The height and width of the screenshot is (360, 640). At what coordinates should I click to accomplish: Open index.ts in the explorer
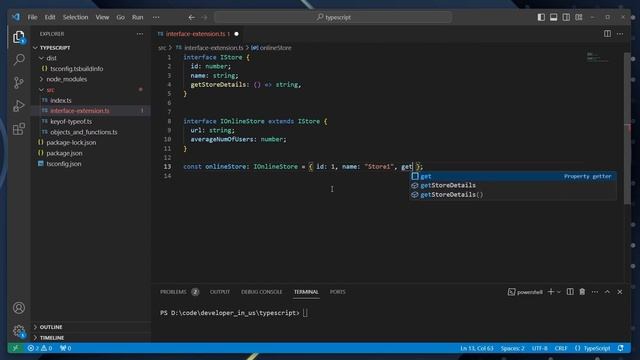pos(60,100)
